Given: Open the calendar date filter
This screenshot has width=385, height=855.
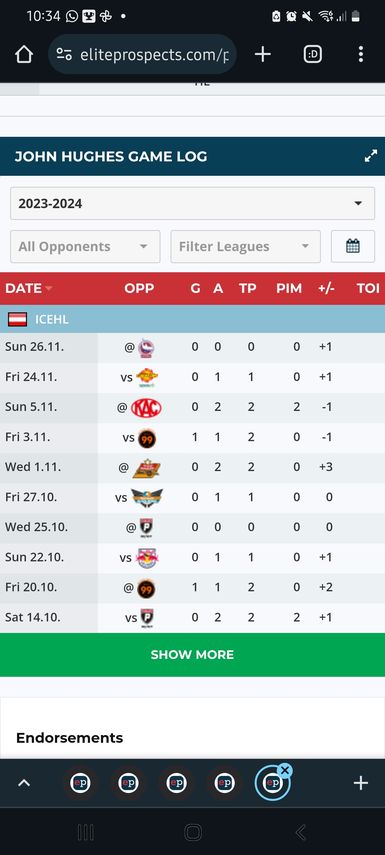Looking at the screenshot, I should click(x=353, y=246).
